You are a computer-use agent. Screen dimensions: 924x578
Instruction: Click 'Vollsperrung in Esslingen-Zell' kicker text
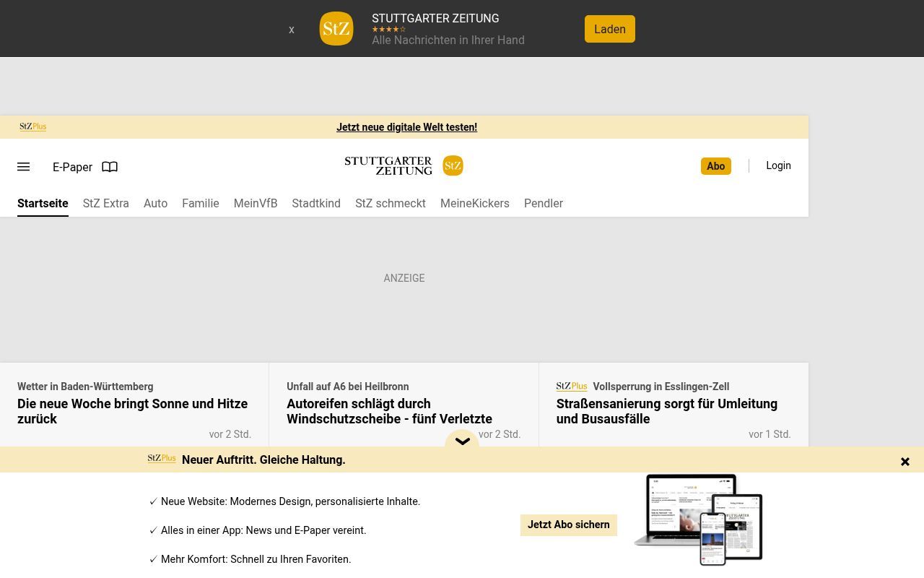(x=661, y=387)
